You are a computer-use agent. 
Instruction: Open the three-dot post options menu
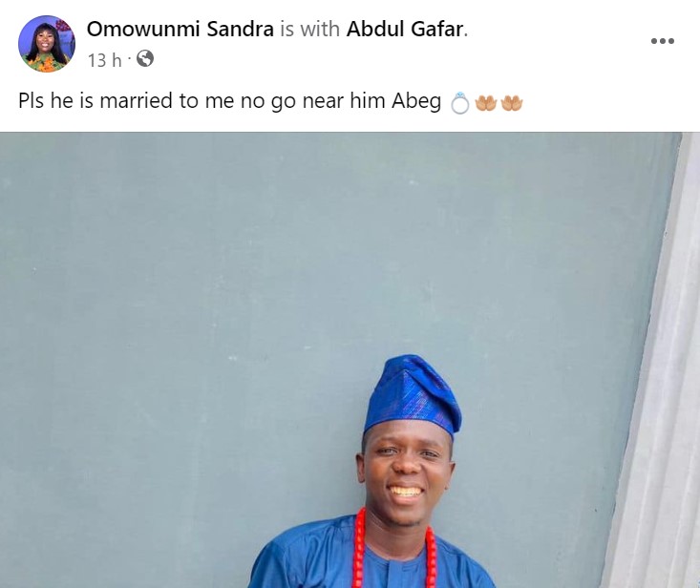pos(662,41)
